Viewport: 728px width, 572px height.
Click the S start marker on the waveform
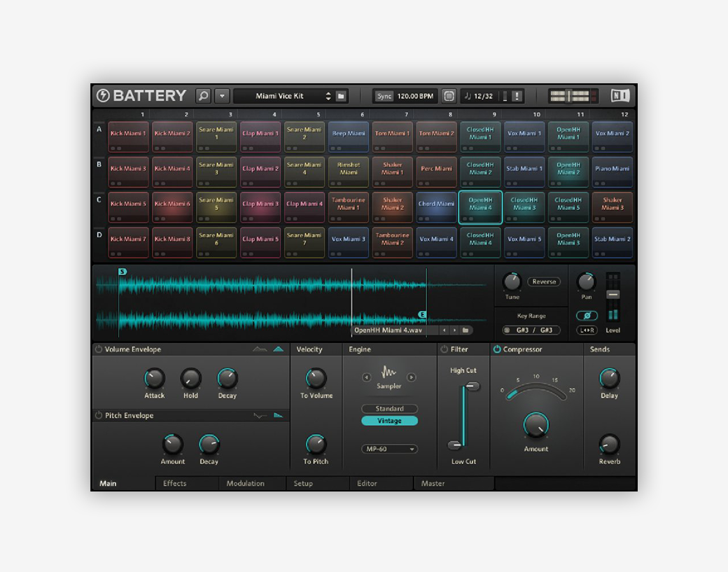click(122, 272)
